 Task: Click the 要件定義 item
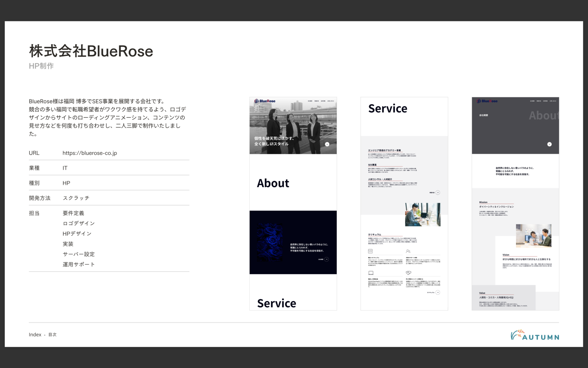point(73,213)
